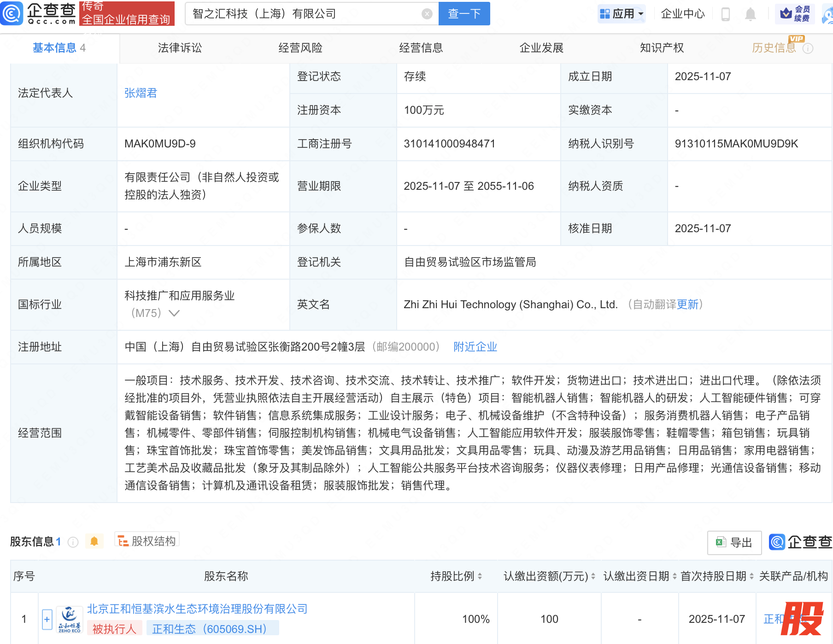Expand the shareholder row plus button

[x=47, y=619]
